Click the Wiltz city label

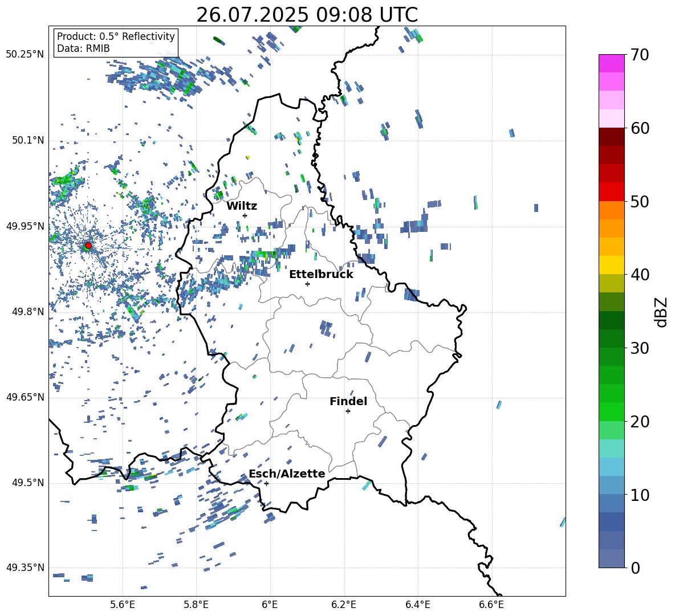click(242, 206)
